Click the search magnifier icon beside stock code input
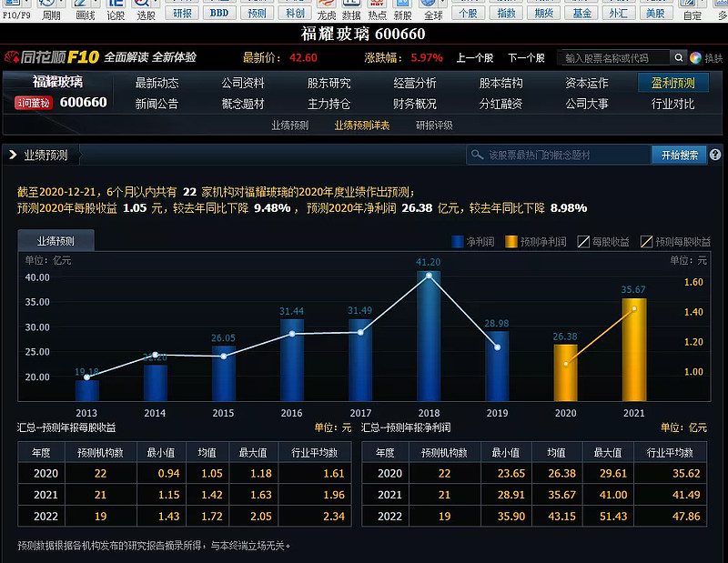Image resolution: width=728 pixels, height=563 pixels. click(x=678, y=57)
